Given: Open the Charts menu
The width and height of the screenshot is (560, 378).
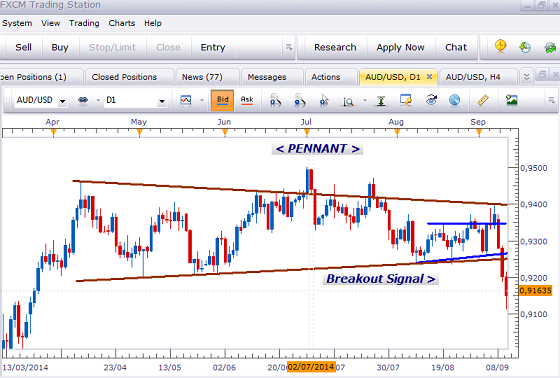Looking at the screenshot, I should click(x=122, y=23).
